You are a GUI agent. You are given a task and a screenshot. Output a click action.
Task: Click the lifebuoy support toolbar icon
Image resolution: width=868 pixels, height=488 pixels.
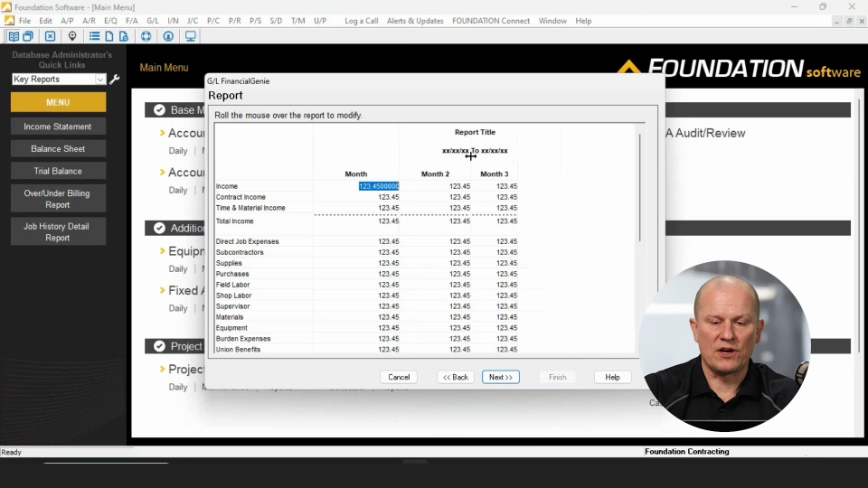coord(146,36)
